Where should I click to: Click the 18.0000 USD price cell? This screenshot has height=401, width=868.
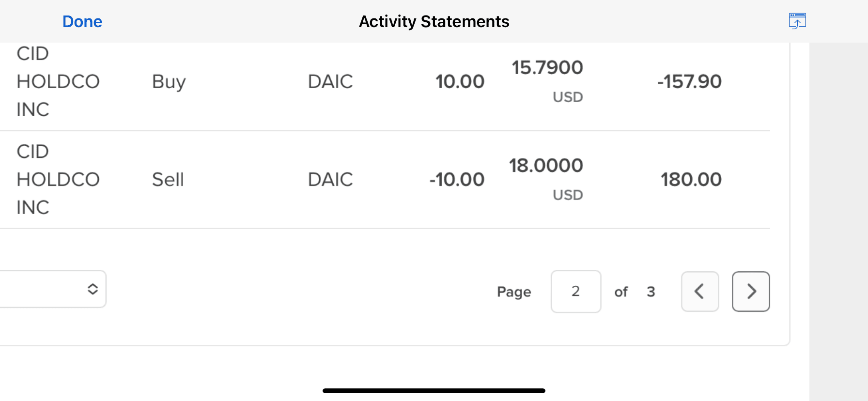coord(546,179)
